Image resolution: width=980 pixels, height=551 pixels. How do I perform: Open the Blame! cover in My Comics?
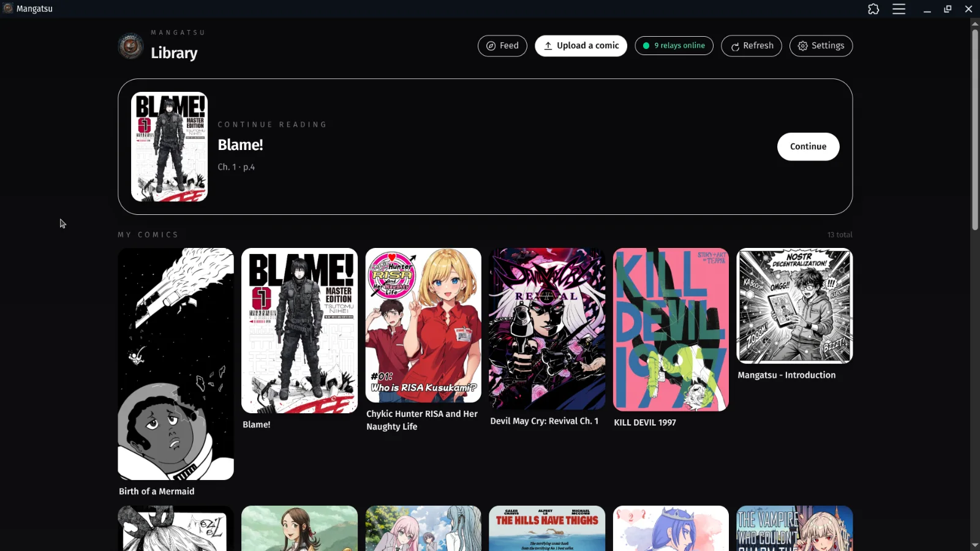300,331
